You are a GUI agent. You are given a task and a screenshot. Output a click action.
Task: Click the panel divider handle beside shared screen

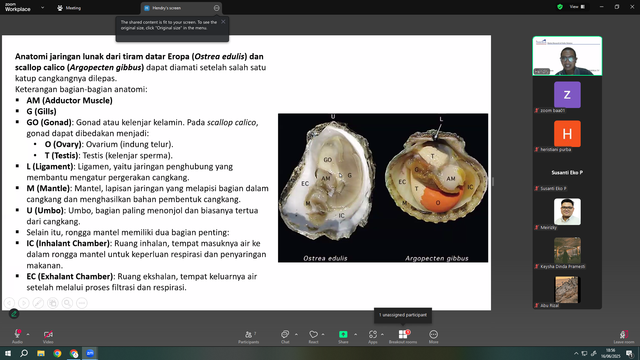pyautogui.click(x=493, y=182)
